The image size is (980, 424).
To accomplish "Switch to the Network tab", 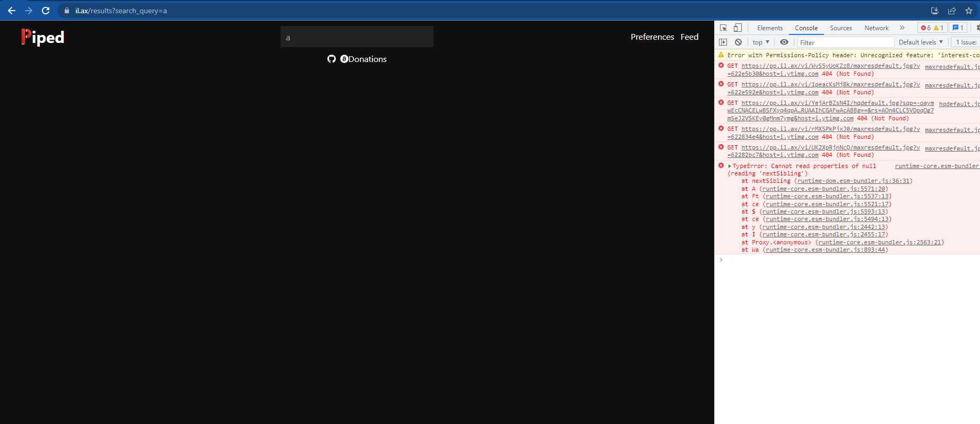I will tap(876, 28).
